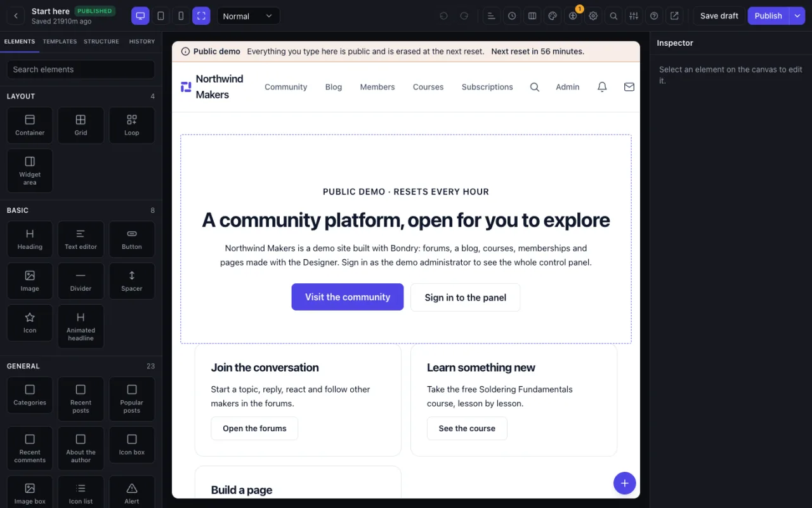Switch to tablet preview mode
The width and height of the screenshot is (812, 508).
point(160,16)
